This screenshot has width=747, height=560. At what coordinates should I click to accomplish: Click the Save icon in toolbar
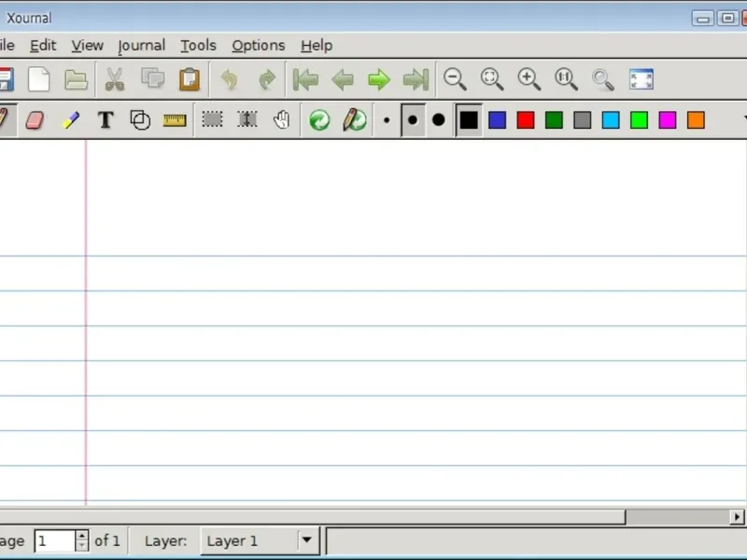6,79
